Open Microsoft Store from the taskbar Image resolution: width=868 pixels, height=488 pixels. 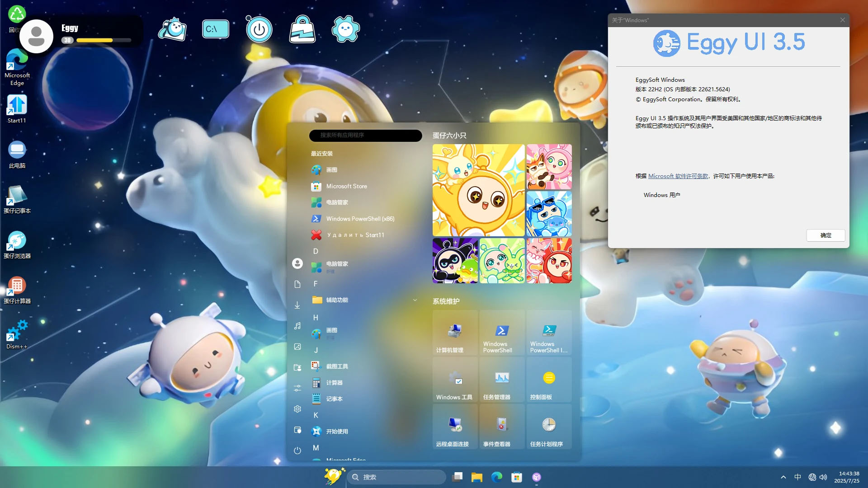[517, 477]
